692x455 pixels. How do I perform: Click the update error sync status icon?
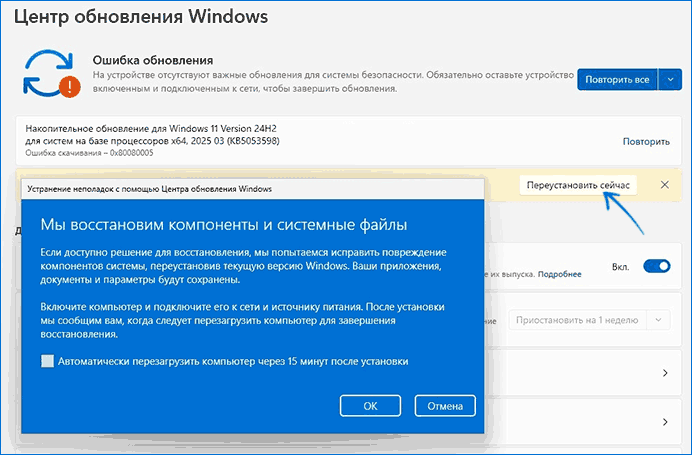click(52, 74)
